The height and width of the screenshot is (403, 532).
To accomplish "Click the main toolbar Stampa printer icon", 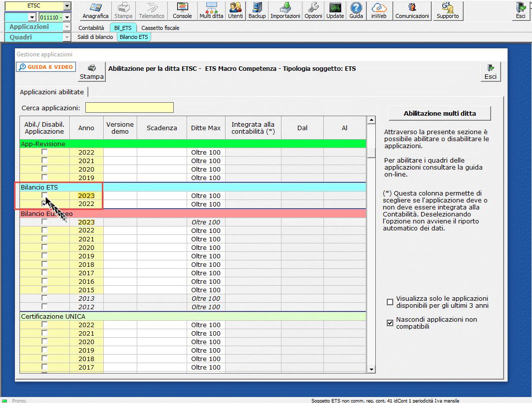I will click(123, 10).
